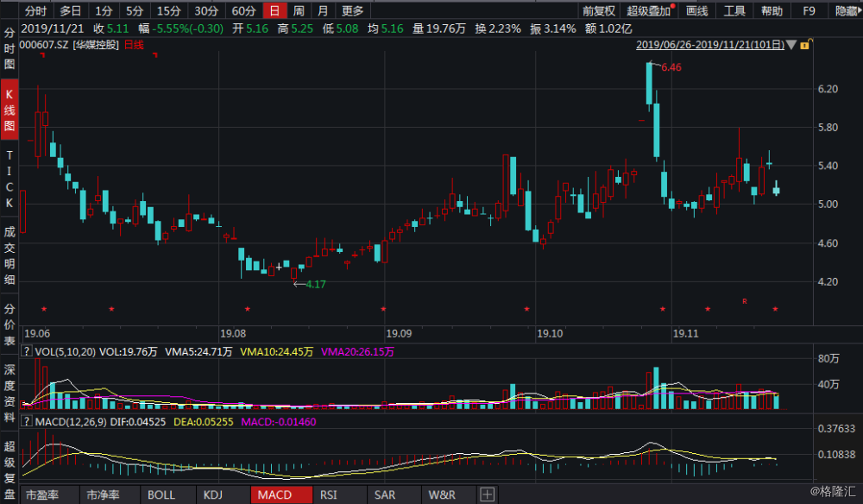Viewport: 863px width, 504px height.
Task: Click the 华媒控股 stock name label
Action: point(96,45)
